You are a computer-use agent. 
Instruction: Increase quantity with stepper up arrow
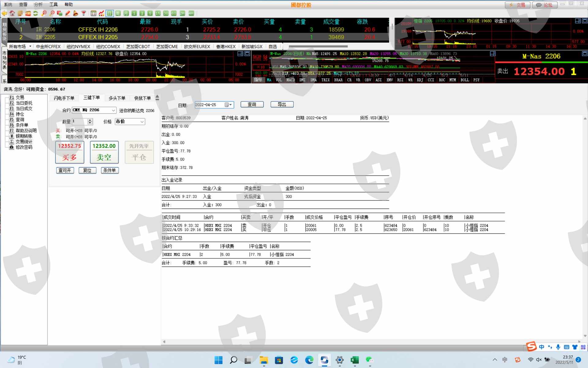click(90, 120)
